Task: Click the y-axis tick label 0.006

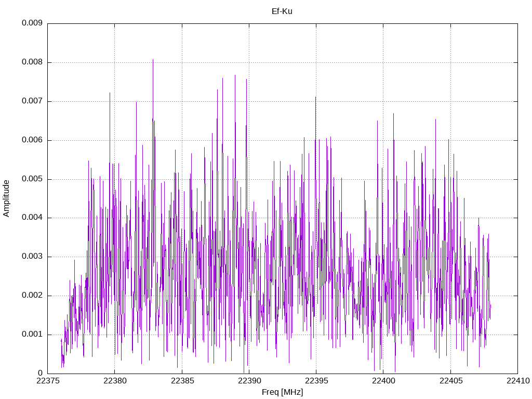Action: [32, 140]
